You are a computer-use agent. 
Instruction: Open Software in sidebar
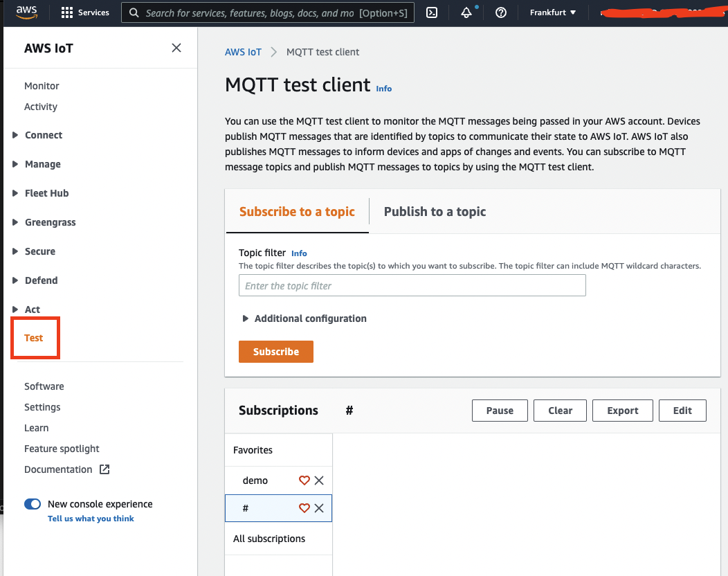[x=44, y=386]
